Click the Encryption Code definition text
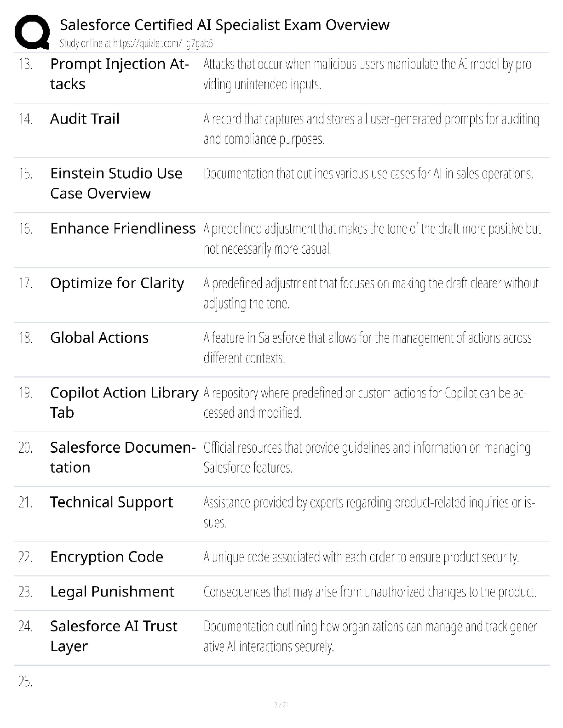This screenshot has height=728, width=563. pyautogui.click(x=361, y=557)
